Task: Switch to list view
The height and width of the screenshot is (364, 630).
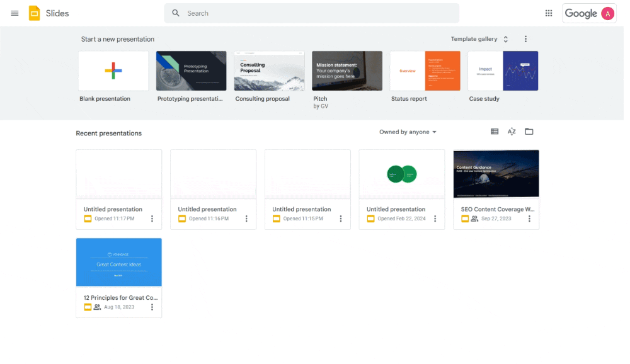Action: [x=495, y=132]
